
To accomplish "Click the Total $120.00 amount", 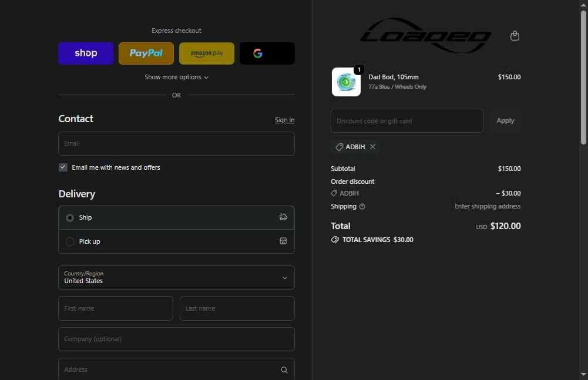I will coord(506,226).
